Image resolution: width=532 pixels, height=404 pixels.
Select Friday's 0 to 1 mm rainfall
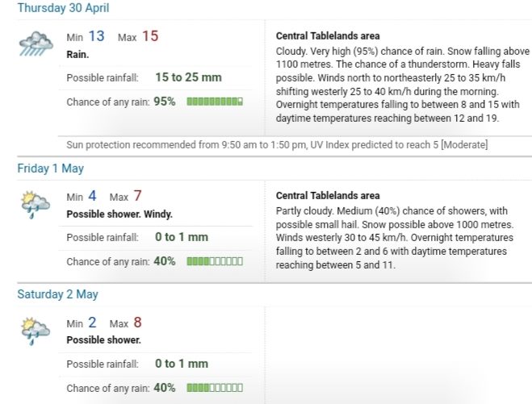click(x=182, y=237)
